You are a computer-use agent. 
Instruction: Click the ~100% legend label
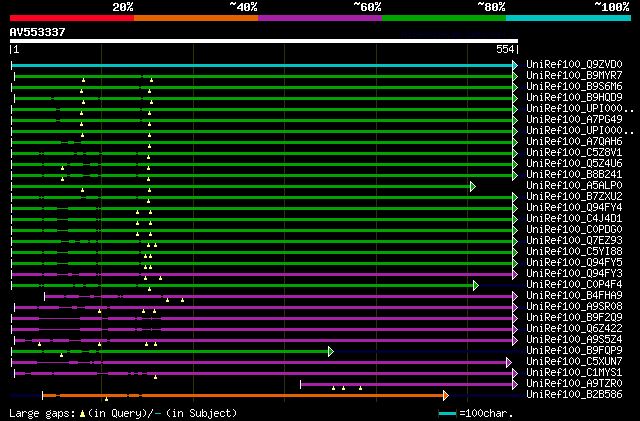point(611,7)
